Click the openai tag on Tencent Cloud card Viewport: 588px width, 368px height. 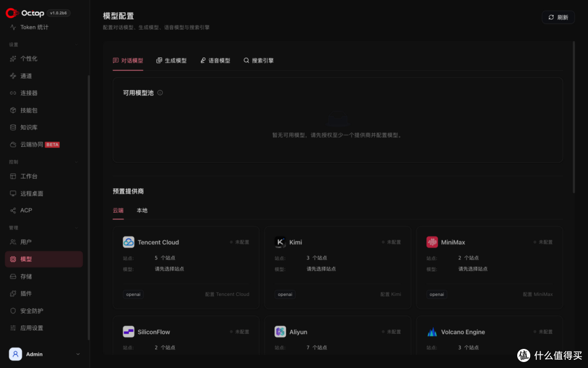[x=133, y=294]
